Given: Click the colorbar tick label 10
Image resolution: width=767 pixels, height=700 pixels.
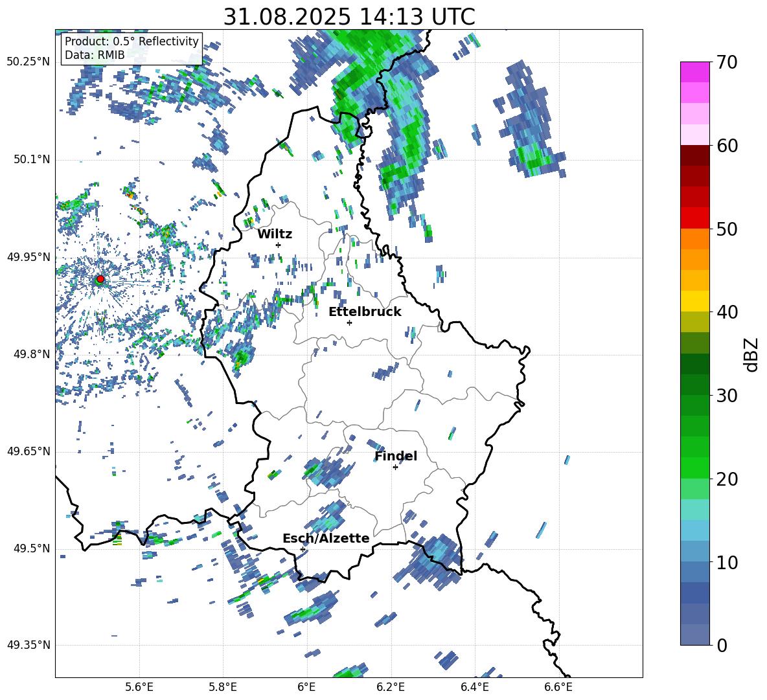Looking at the screenshot, I should tap(727, 563).
